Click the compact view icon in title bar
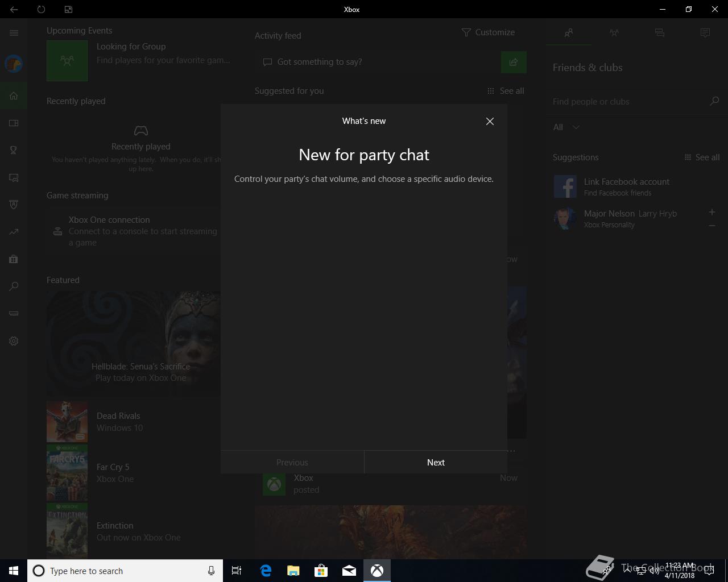Screen dimensions: 728x582 click(68, 9)
